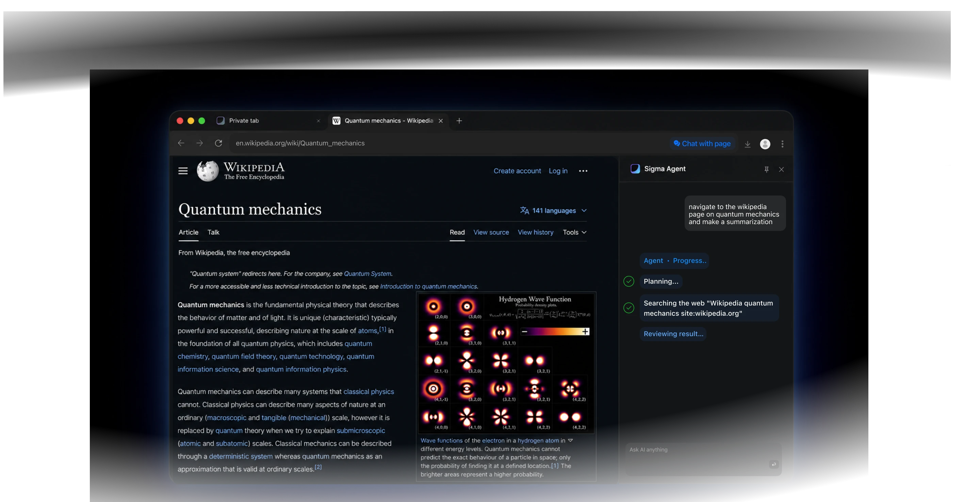Click the Create account link
Screen dimensions: 980x502
coord(517,171)
